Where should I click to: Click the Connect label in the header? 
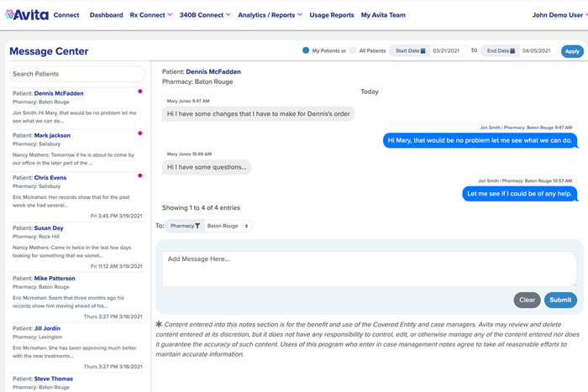[66, 15]
